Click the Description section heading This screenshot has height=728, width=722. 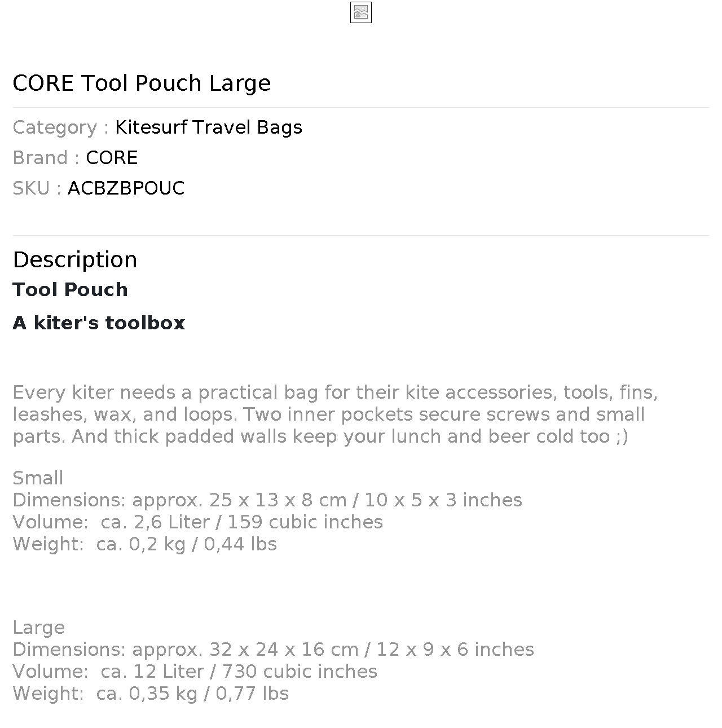pos(75,259)
